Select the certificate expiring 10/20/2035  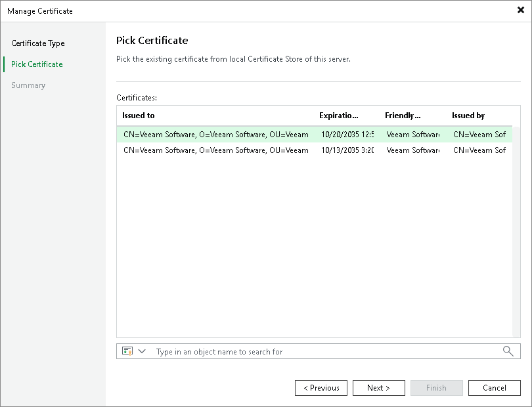pyautogui.click(x=263, y=134)
